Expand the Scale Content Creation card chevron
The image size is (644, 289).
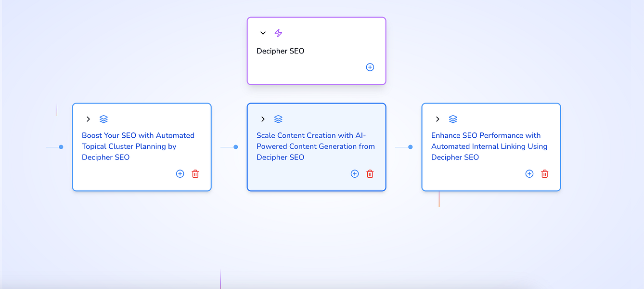pos(263,119)
